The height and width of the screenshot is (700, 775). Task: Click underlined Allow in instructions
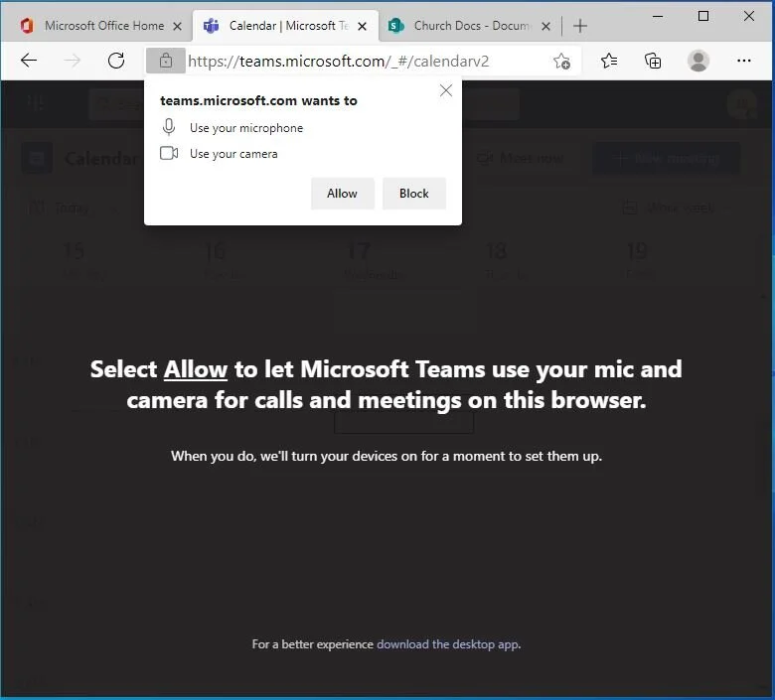coord(195,369)
